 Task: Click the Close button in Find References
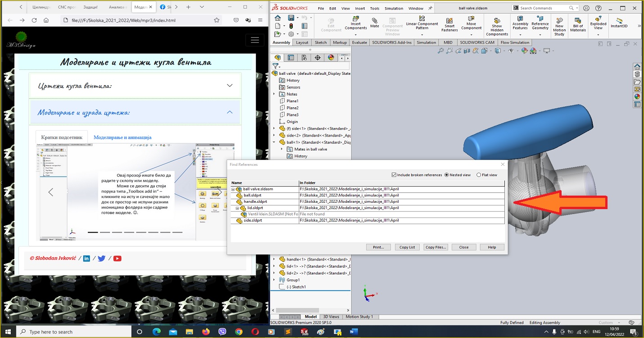coord(464,247)
